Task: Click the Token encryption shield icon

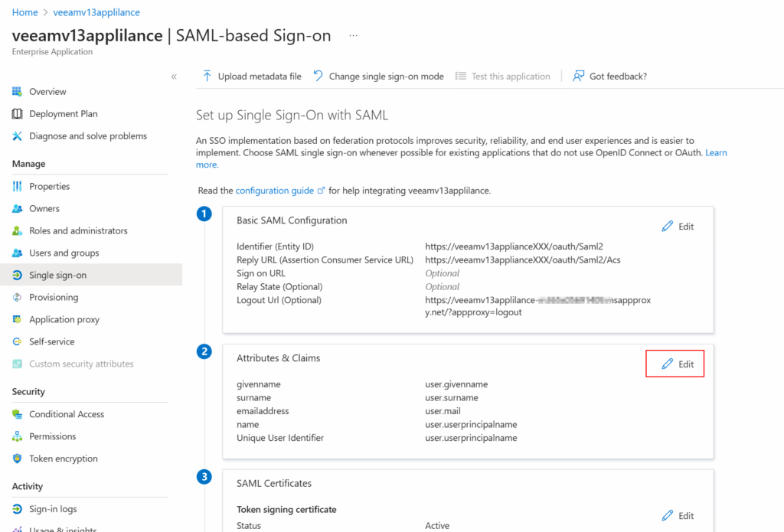Action: [x=17, y=459]
